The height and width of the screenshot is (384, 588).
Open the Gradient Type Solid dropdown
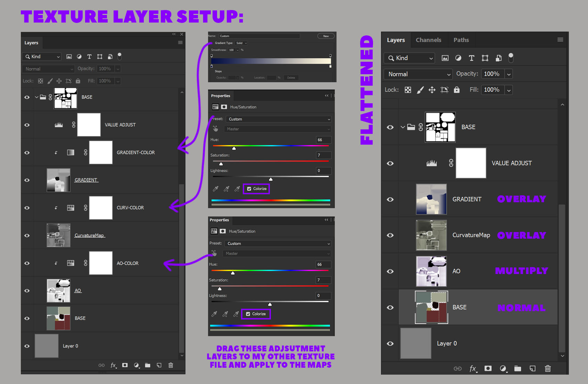pyautogui.click(x=241, y=43)
